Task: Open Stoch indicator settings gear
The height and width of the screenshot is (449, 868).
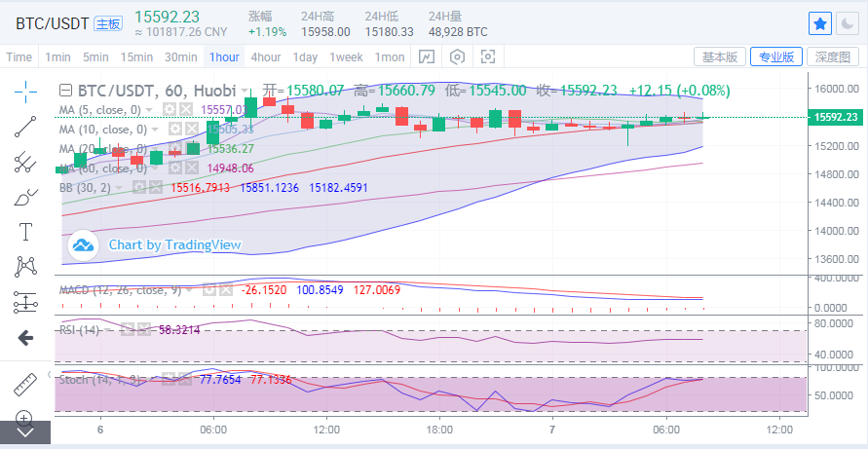Action: [169, 379]
